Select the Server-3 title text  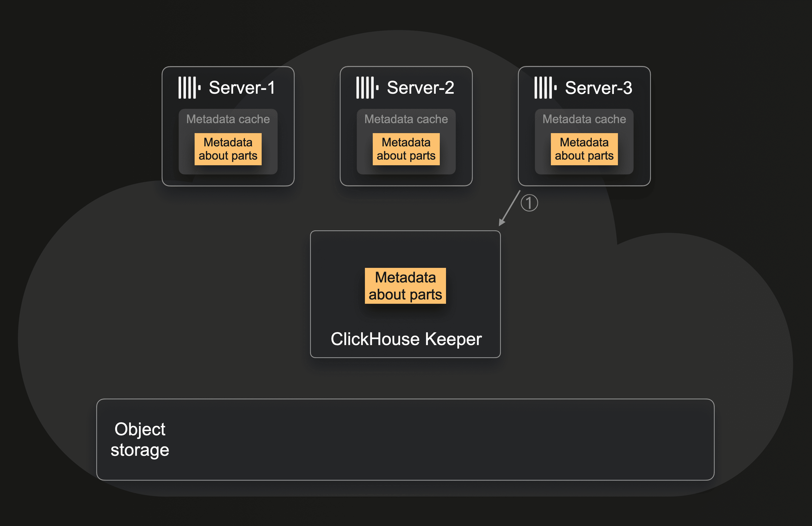(598, 87)
